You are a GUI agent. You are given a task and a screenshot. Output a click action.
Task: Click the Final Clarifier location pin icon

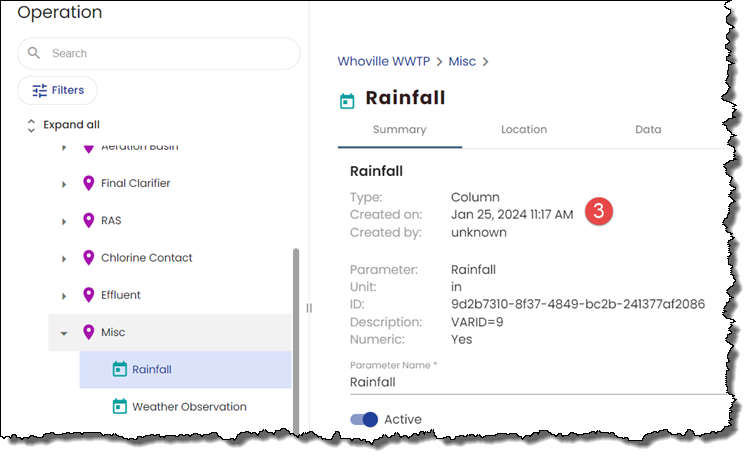88,184
